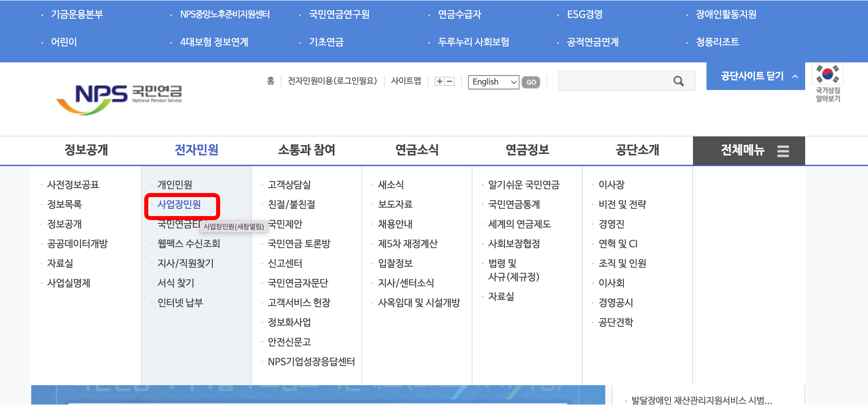
Task: Open 기초연금 link
Action: 326,42
